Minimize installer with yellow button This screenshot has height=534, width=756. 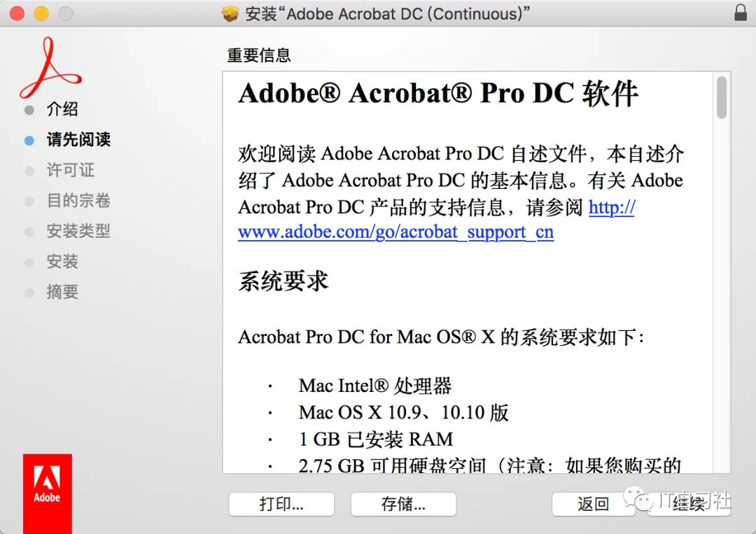coord(41,13)
